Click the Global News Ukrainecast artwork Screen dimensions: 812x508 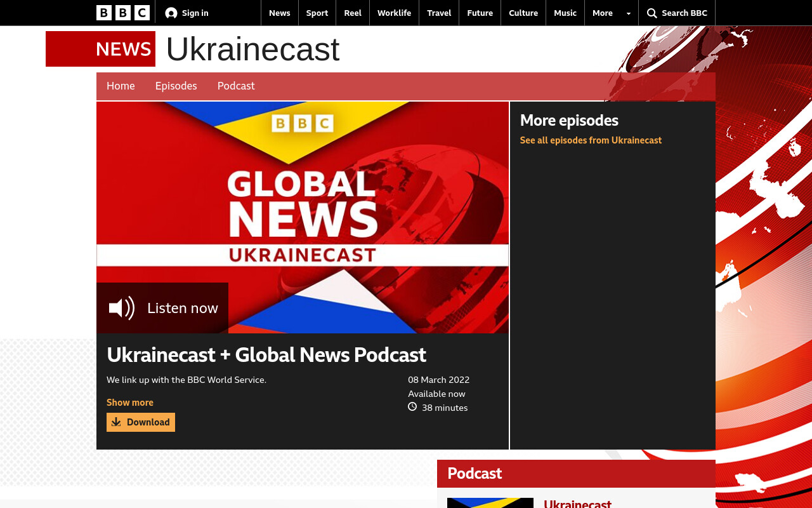tap(303, 217)
